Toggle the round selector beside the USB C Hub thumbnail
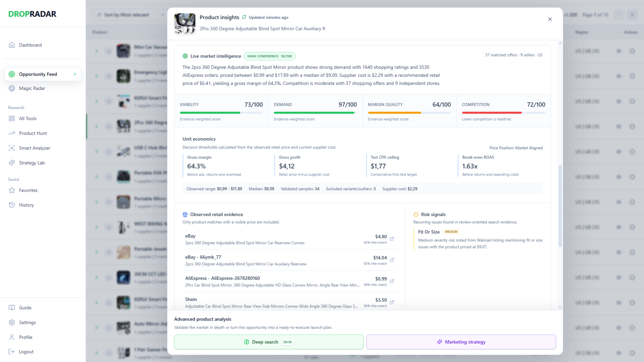Screen dimensions: 644x362 109,152
